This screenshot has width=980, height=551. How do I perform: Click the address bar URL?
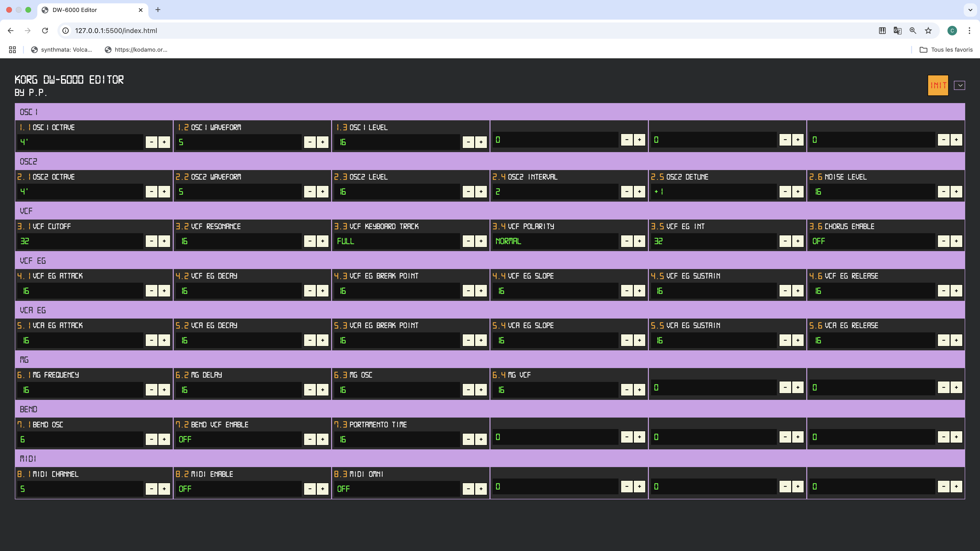pos(116,30)
